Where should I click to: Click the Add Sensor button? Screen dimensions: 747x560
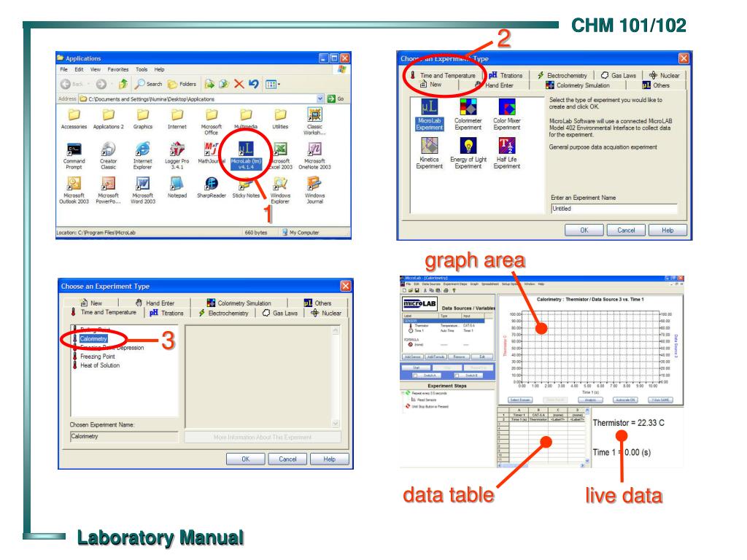(413, 357)
